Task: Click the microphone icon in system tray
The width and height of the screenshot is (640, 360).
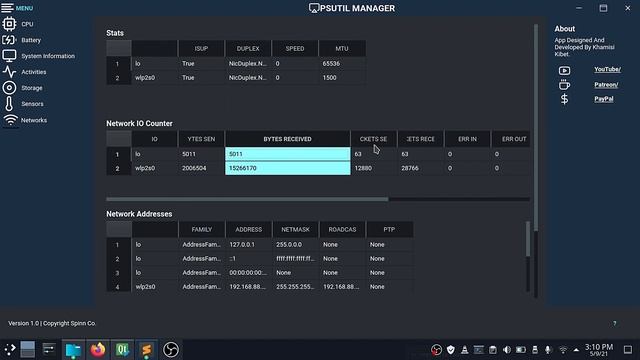Action: 548,350
